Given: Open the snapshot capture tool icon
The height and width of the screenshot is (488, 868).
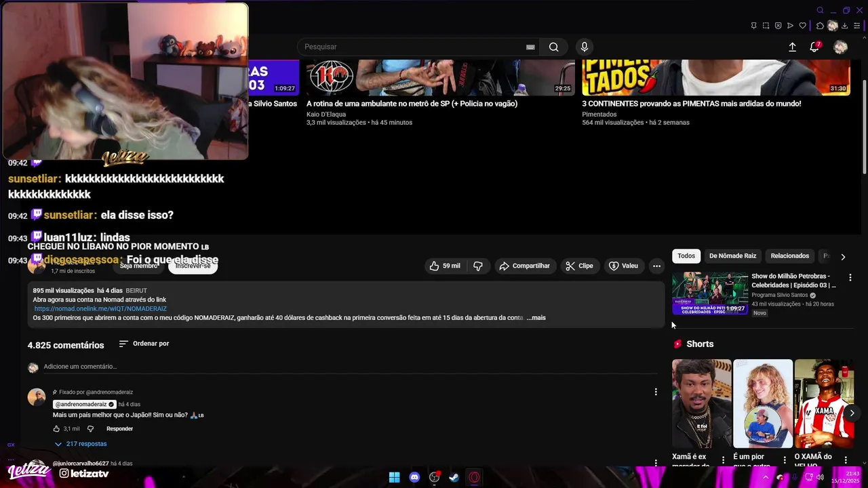Looking at the screenshot, I should [x=766, y=26].
